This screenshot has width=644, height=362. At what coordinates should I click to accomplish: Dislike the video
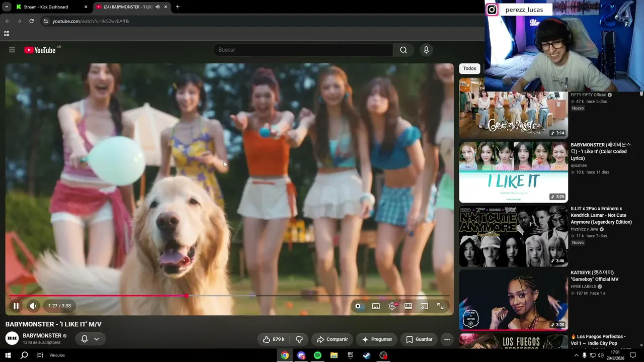tap(299, 339)
